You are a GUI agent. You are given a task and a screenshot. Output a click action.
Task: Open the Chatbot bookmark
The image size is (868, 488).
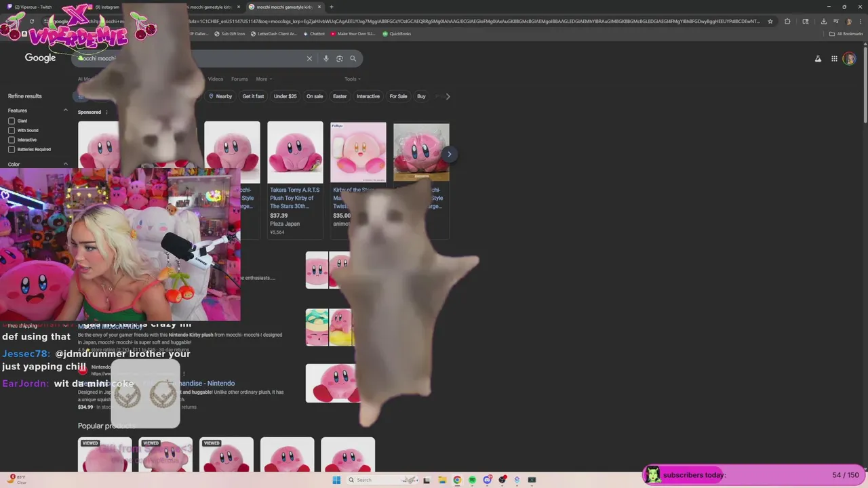(x=314, y=33)
